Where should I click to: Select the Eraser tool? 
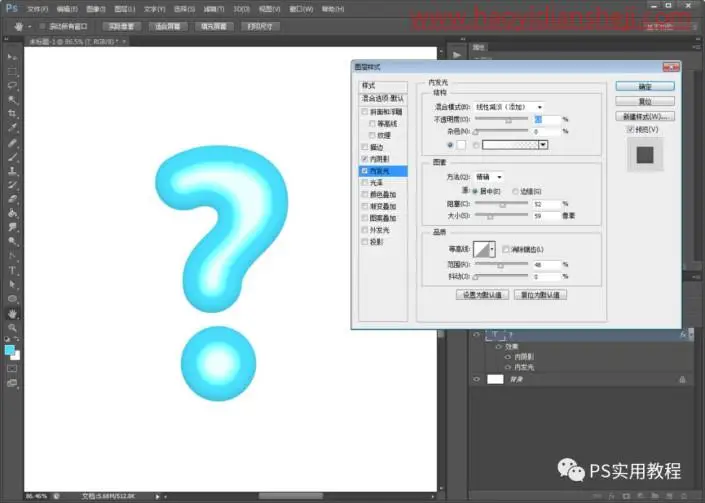coord(12,199)
